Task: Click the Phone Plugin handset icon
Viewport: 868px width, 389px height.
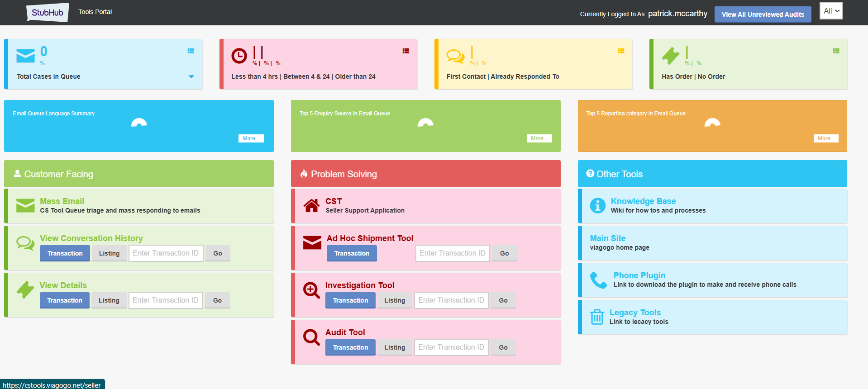Action: tap(598, 280)
